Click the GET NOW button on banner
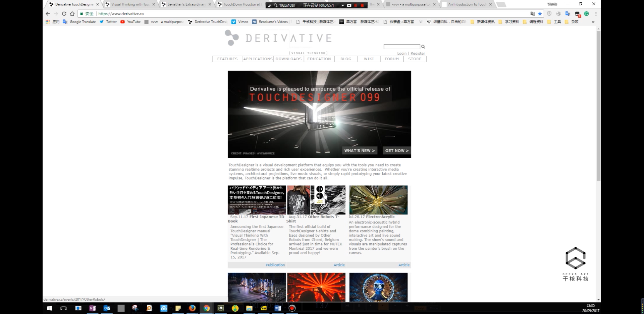This screenshot has width=644, height=314. coord(397,151)
